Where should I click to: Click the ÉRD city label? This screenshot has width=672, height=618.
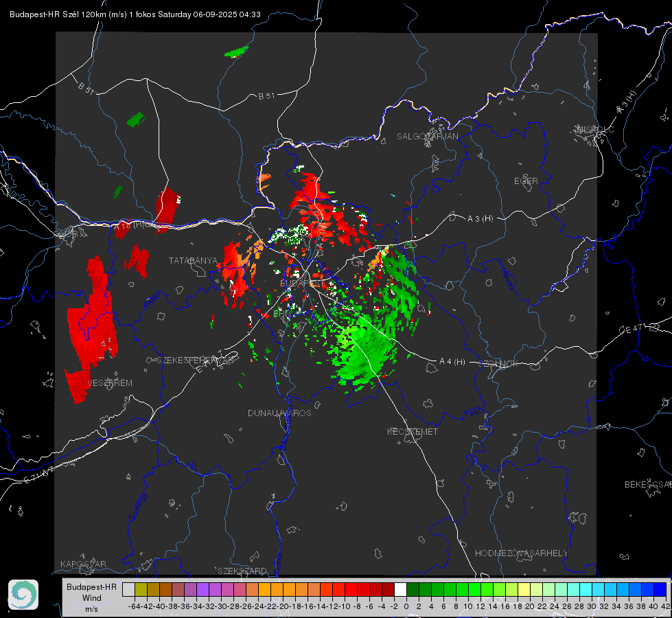[281, 314]
